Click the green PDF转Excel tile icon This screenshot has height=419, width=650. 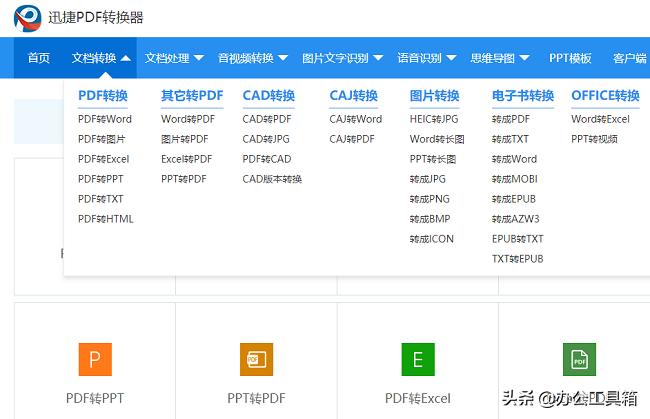click(418, 359)
